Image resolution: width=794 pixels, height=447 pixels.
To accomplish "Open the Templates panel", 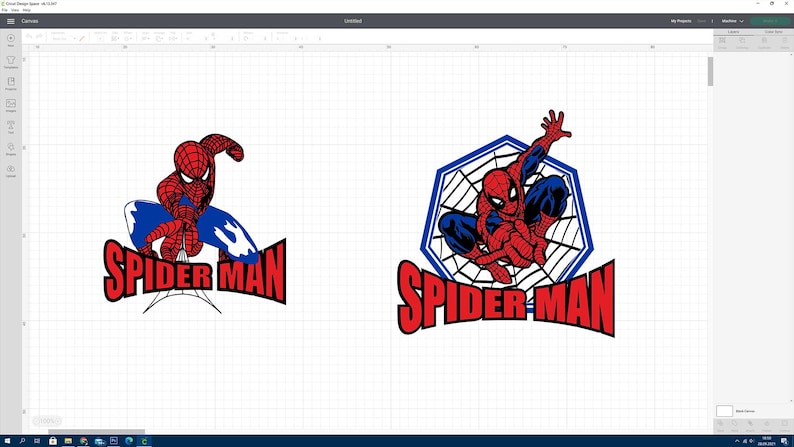I will pyautogui.click(x=11, y=62).
